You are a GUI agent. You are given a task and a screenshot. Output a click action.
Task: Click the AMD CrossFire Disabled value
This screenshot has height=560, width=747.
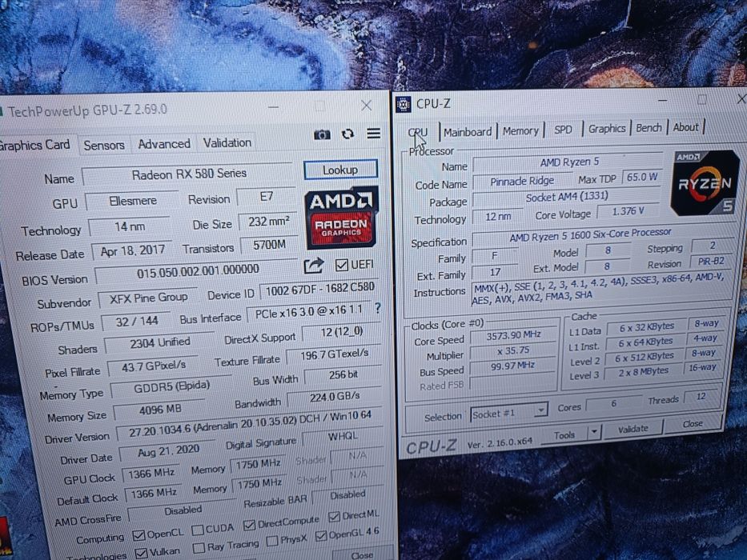tap(183, 510)
